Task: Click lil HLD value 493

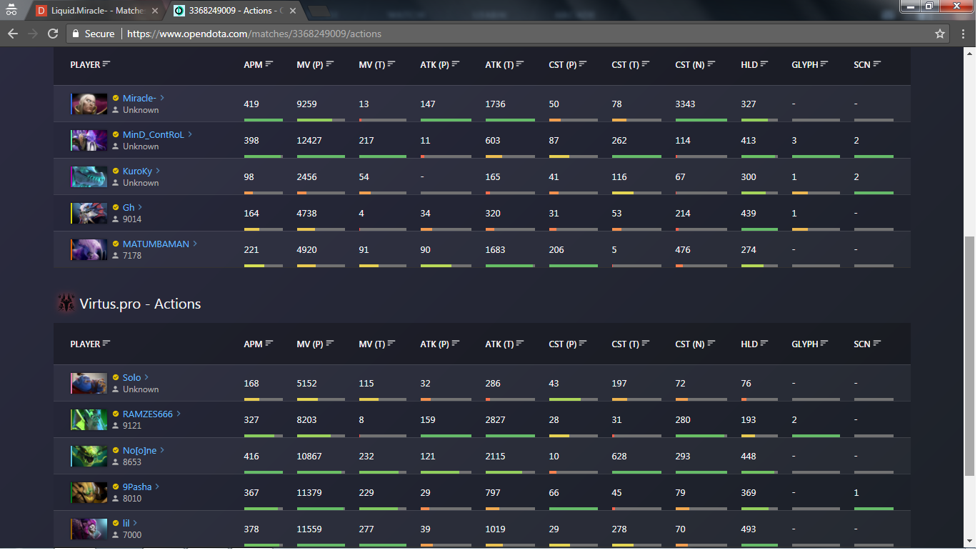Action: pos(749,529)
